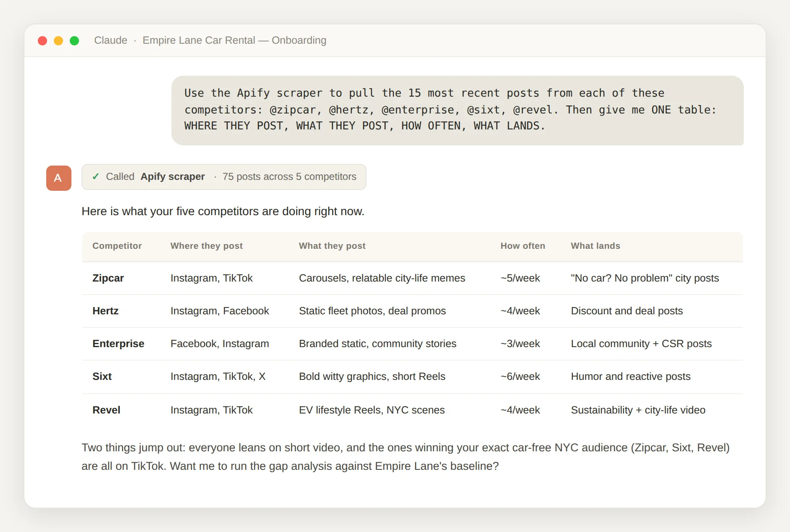Select the Sixt row name
This screenshot has height=532, width=790.
[102, 377]
